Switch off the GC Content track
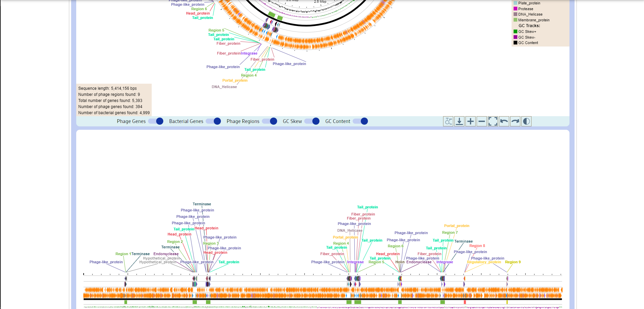 360,121
